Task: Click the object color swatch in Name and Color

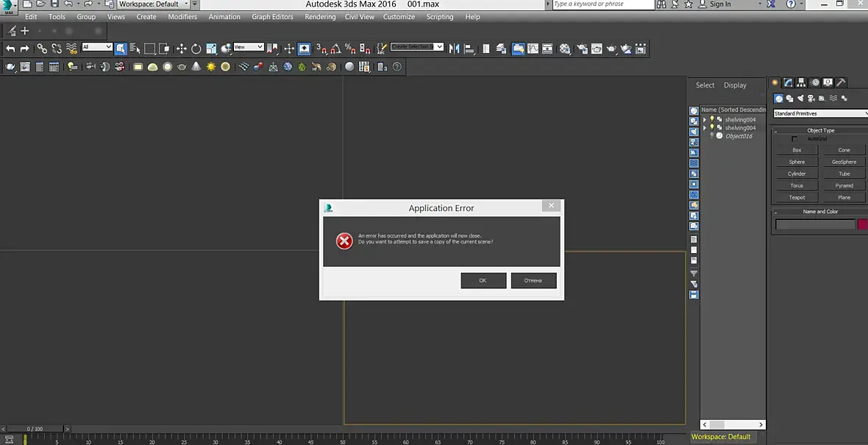Action: 863,224
